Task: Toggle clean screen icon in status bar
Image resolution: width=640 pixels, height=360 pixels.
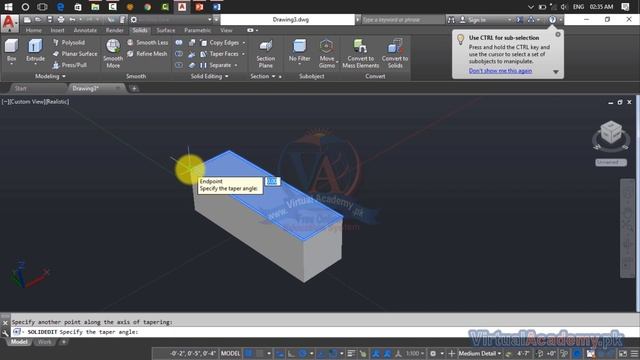Action: coord(622,353)
